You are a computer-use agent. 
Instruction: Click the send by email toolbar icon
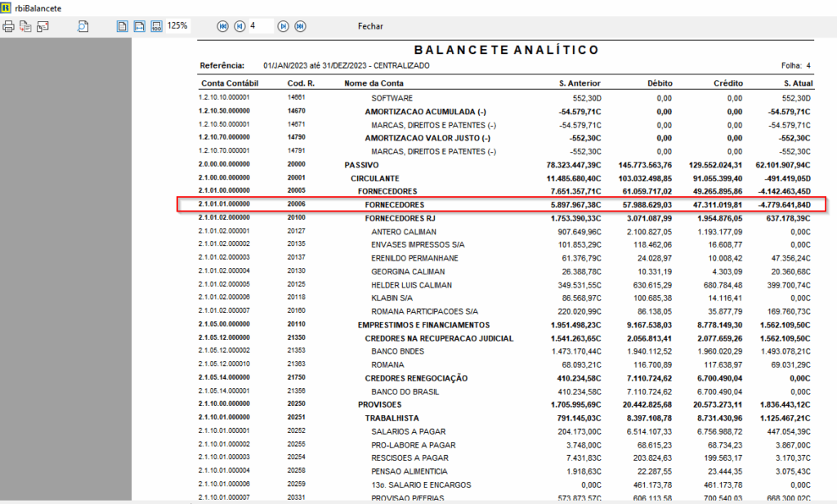click(x=43, y=26)
